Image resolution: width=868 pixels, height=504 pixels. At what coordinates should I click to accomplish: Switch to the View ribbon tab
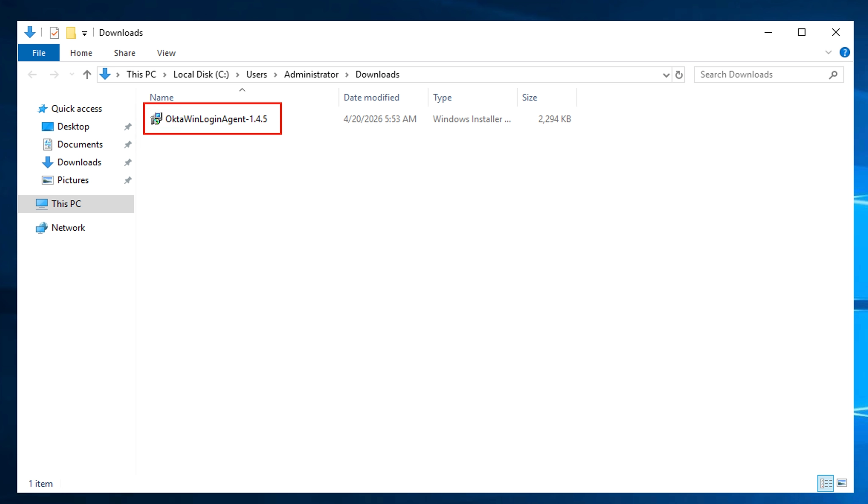[x=166, y=53]
